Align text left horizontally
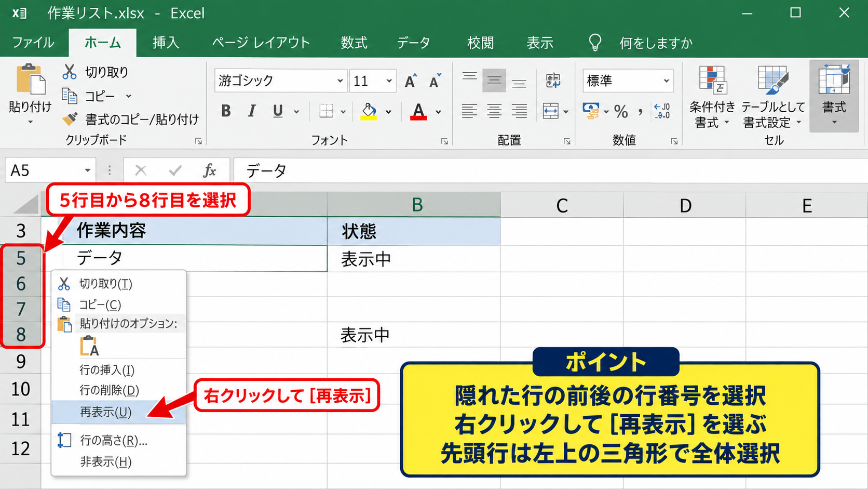Viewport: 868px width, 489px height. pyautogui.click(x=469, y=111)
